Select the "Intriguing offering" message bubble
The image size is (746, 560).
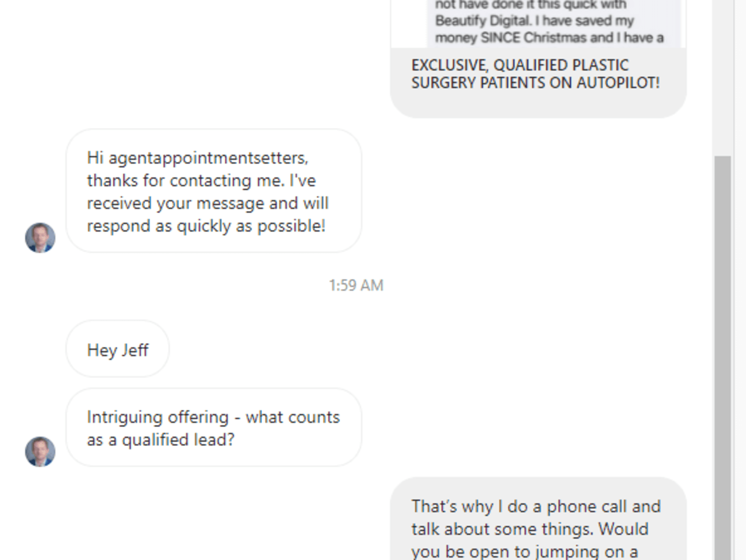coord(214,428)
